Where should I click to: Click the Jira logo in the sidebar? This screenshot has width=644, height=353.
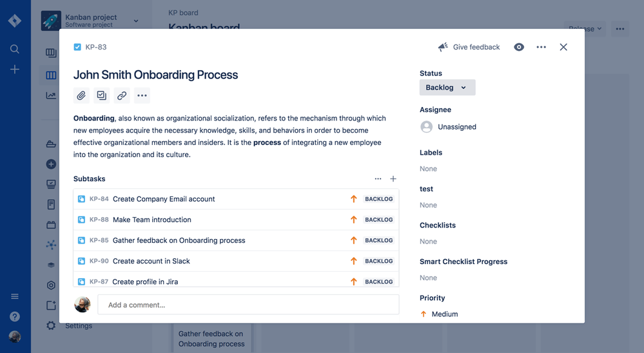tap(15, 21)
